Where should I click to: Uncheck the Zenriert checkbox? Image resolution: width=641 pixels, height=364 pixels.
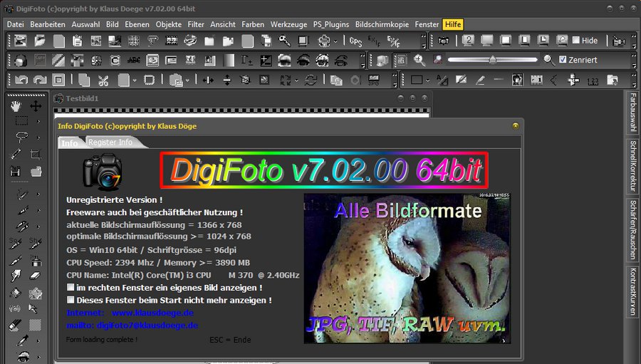pyautogui.click(x=563, y=59)
